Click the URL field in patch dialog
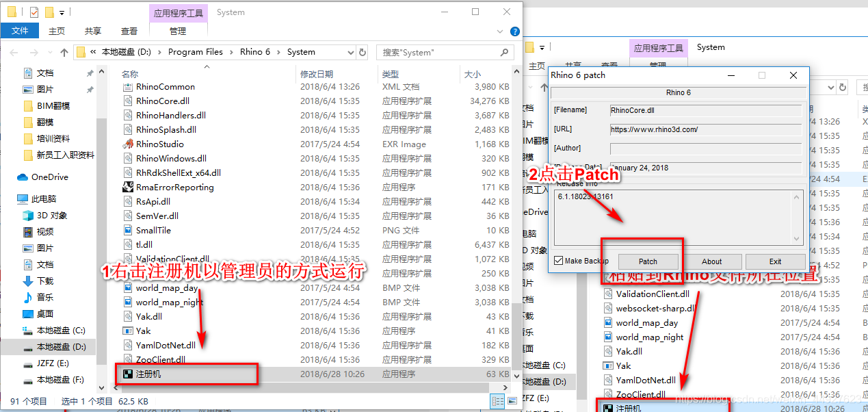This screenshot has width=868, height=412. (706, 129)
